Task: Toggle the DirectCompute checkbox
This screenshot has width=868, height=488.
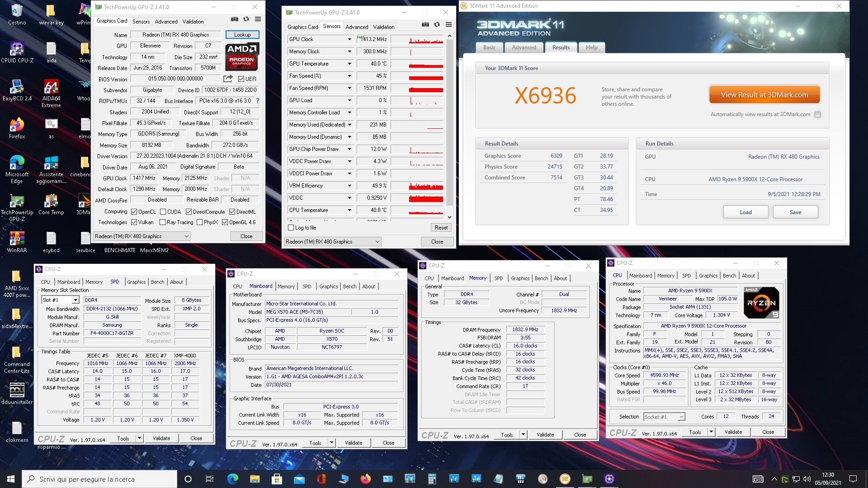Action: (189, 212)
